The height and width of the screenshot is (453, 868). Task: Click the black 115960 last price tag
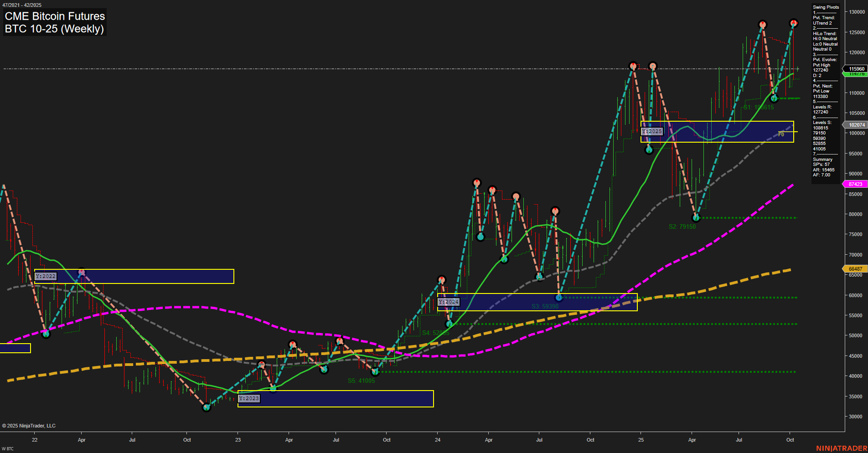click(856, 69)
